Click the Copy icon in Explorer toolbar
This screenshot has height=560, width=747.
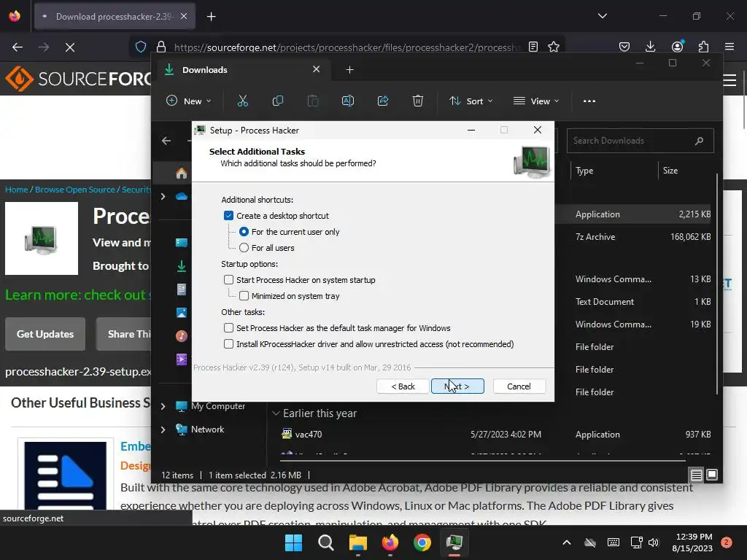278,101
